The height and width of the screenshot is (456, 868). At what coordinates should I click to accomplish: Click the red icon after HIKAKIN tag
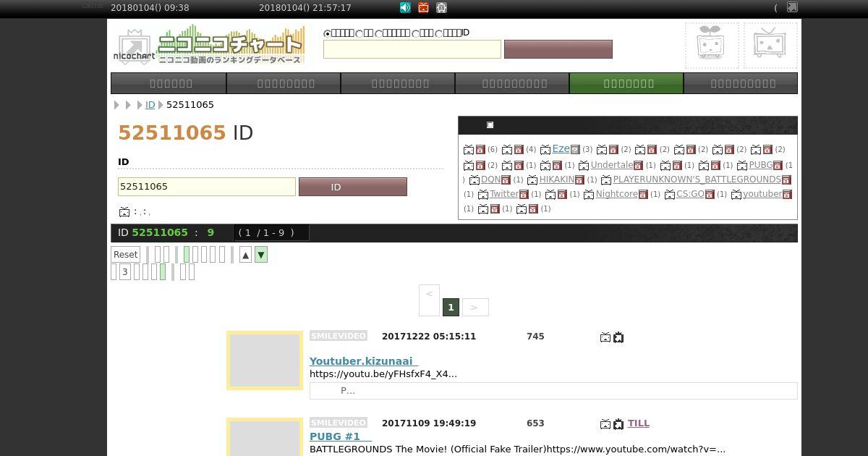pos(579,180)
